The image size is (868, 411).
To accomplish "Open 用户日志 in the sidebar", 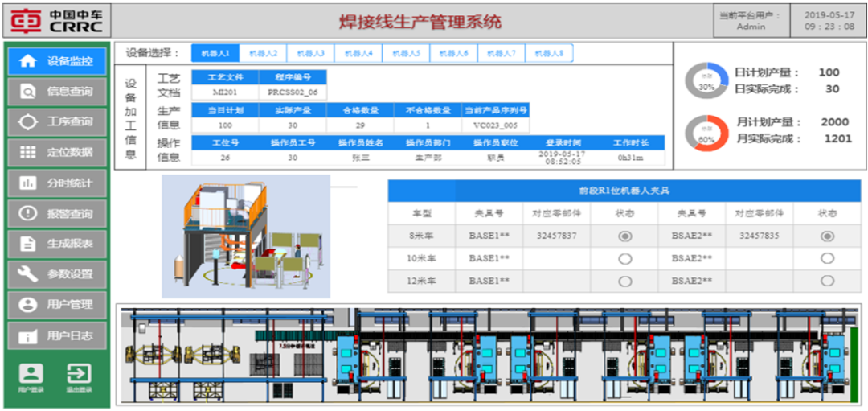I will (x=57, y=335).
